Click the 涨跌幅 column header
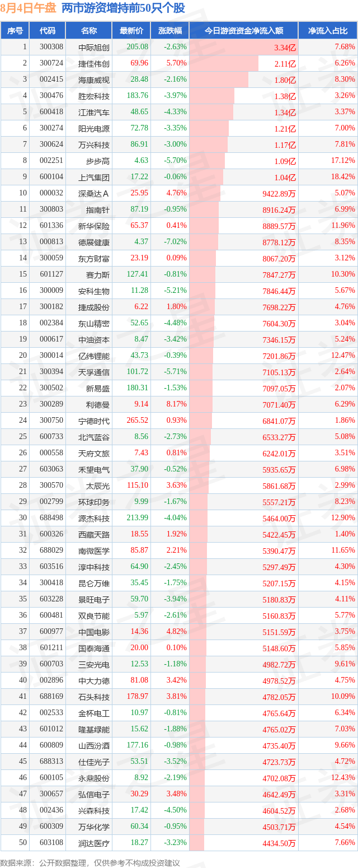358x868 pixels. pos(170,31)
